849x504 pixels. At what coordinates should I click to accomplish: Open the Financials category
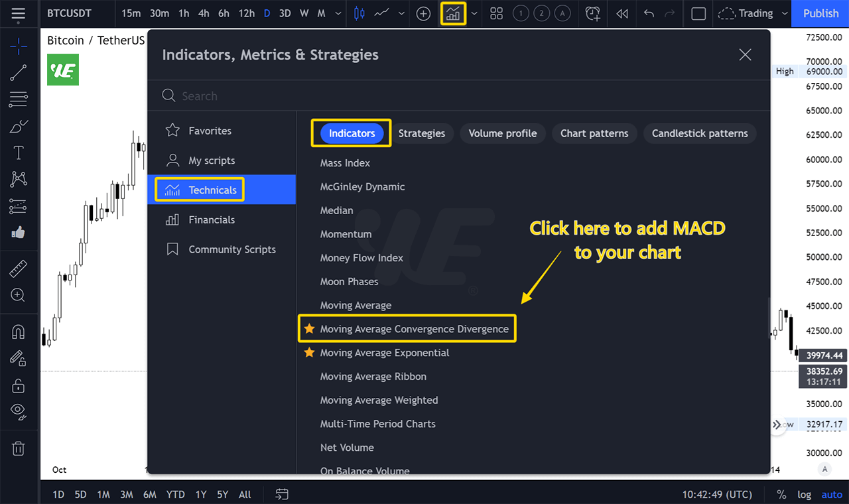click(222, 220)
